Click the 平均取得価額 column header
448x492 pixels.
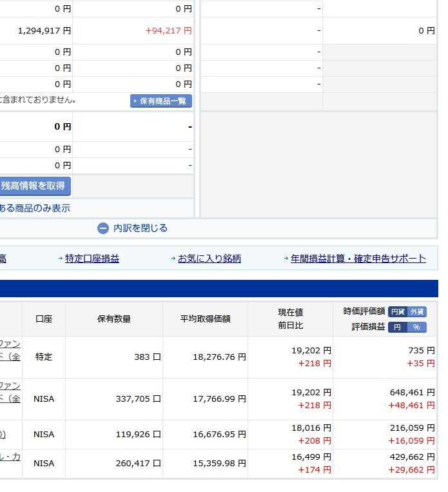tap(205, 319)
